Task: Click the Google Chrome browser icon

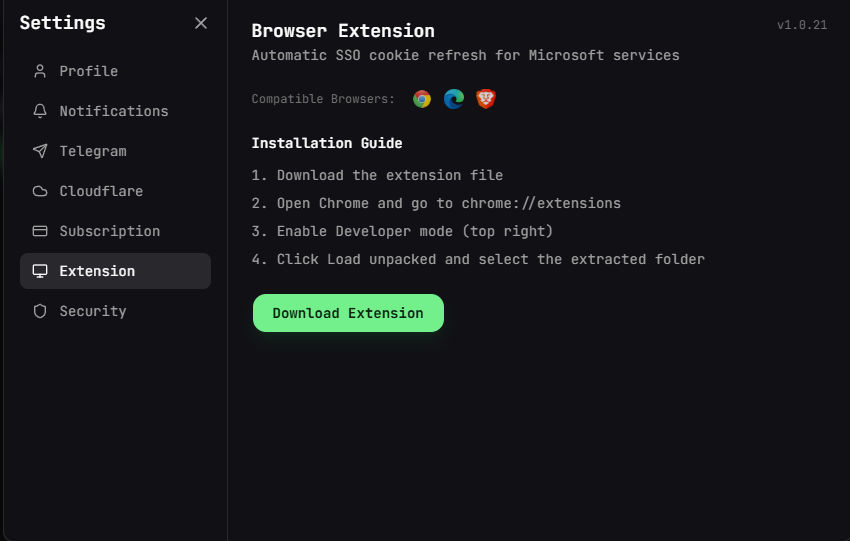Action: (422, 99)
